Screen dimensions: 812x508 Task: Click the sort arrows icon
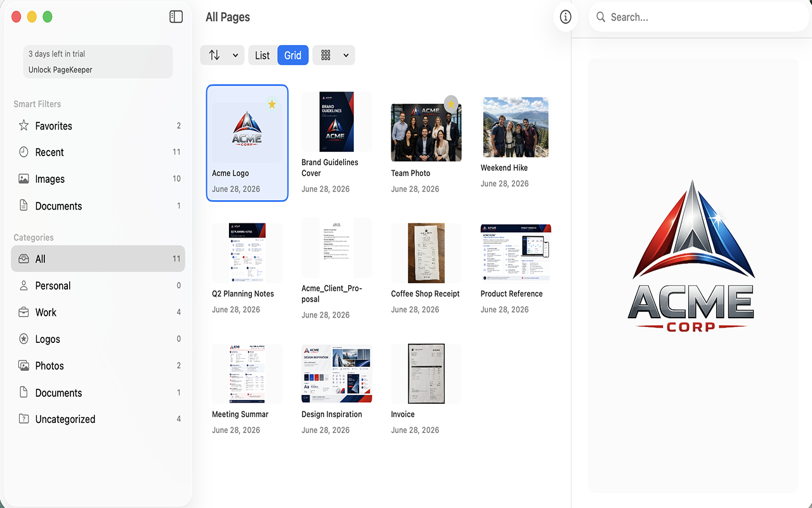click(x=214, y=55)
